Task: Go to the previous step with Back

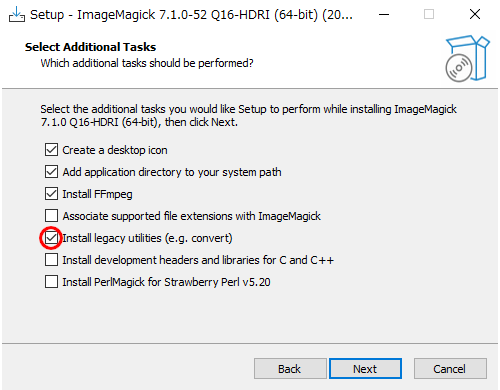Action: pos(290,369)
